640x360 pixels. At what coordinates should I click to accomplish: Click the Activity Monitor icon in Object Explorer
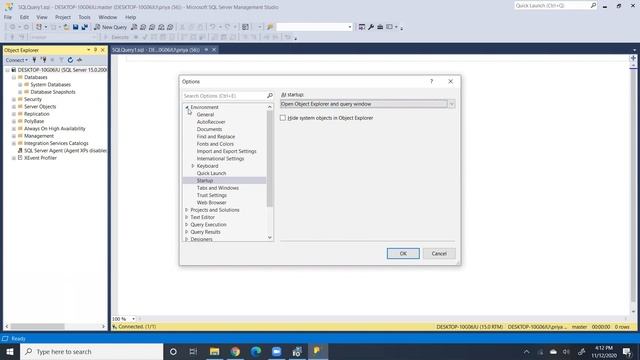click(79, 60)
